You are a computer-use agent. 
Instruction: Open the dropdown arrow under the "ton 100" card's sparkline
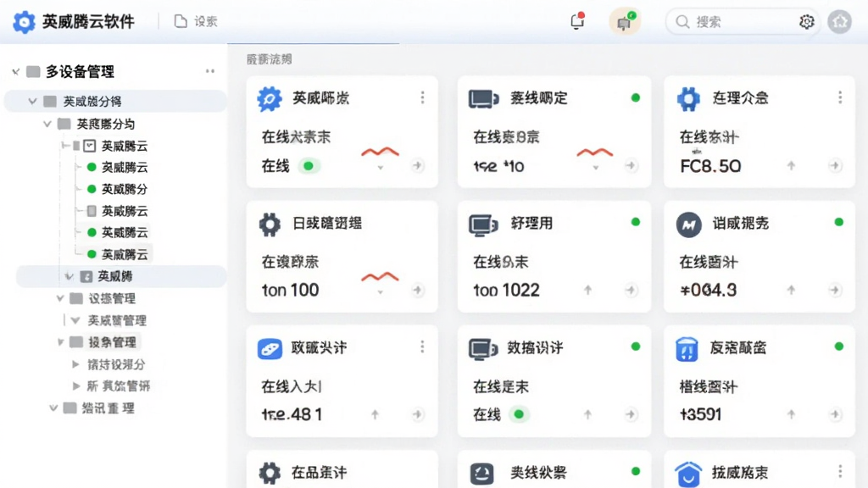coord(381,292)
